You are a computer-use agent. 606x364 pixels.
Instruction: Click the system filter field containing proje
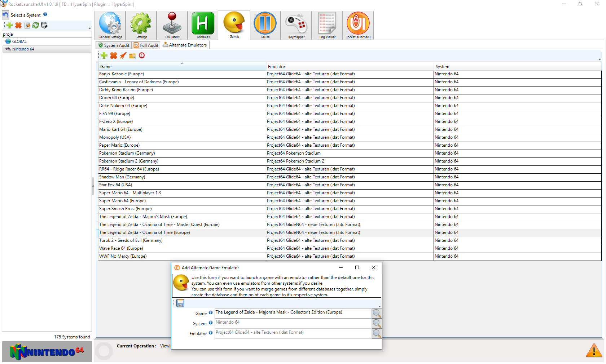47,34
